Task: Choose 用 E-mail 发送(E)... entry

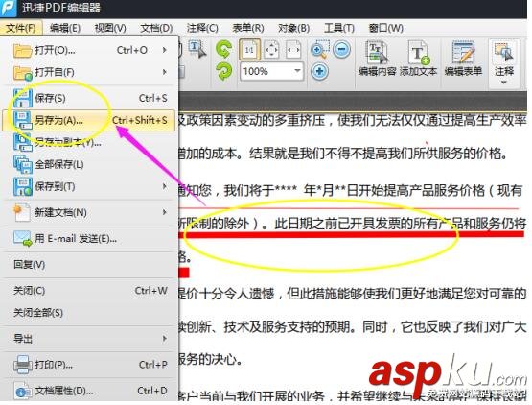Action: click(90, 239)
